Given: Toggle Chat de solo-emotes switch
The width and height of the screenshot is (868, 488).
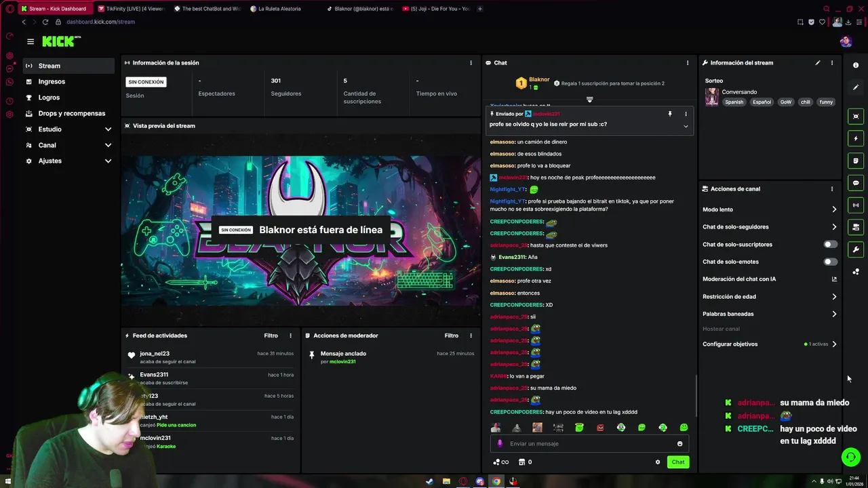Looking at the screenshot, I should (x=830, y=262).
